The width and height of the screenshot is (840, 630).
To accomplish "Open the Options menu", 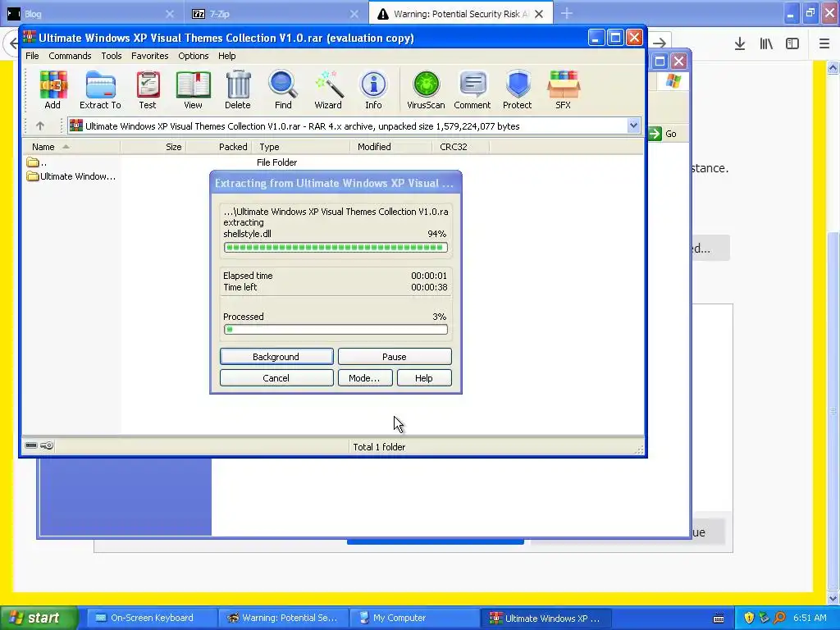I will point(194,56).
